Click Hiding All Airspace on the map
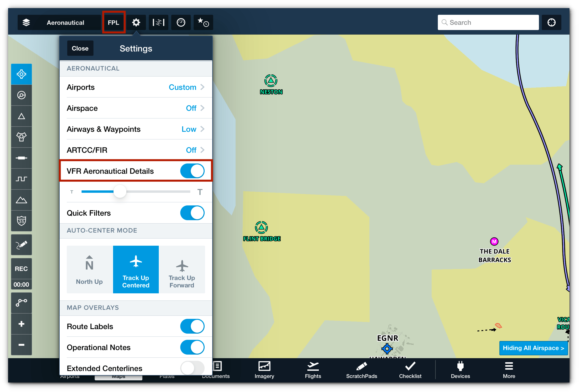Viewport: 579px width, 392px height. 533,348
